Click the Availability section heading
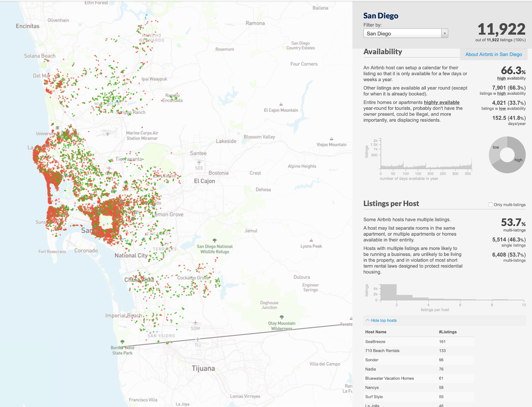 [383, 51]
